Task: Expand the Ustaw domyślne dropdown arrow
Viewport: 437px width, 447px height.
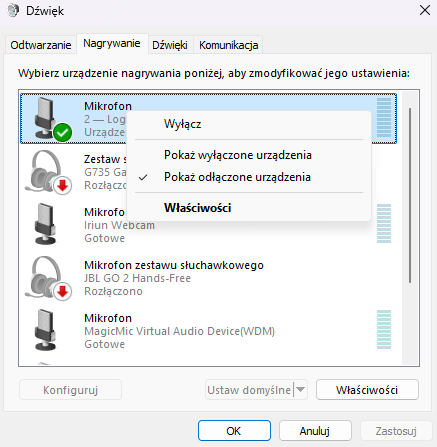Action: [300, 390]
